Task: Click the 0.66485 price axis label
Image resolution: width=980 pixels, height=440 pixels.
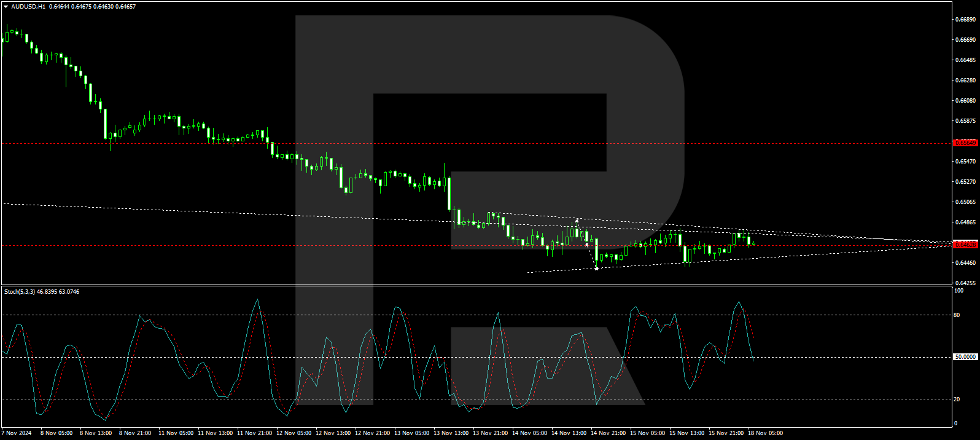Action: [x=965, y=60]
